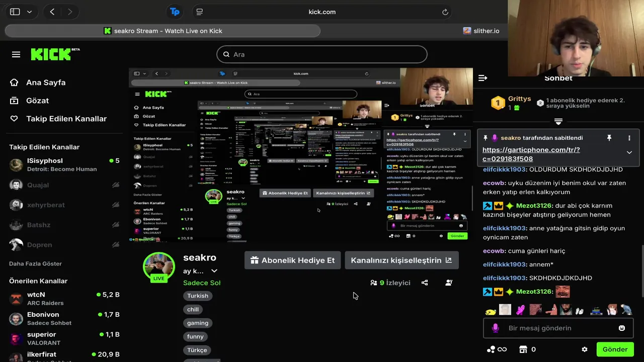Insert the clapping hands emote
The image size is (644, 362).
click(580, 310)
